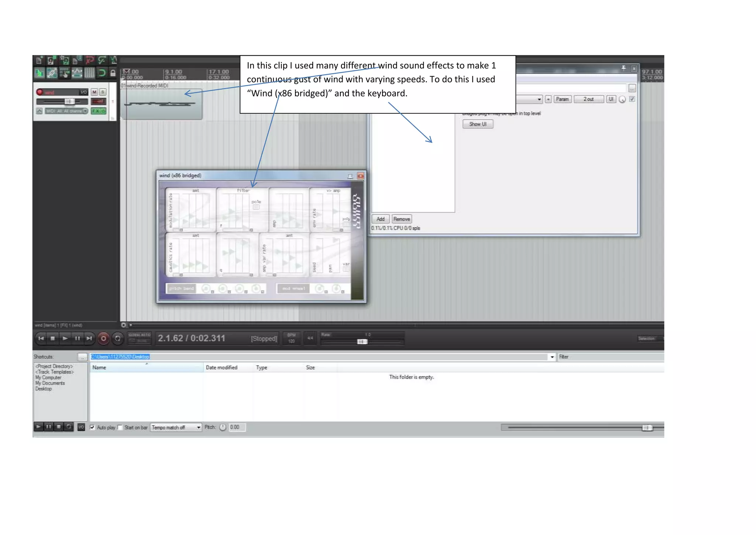The image size is (756, 535).
Task: Click the new project toolbar icon
Action: [x=39, y=61]
